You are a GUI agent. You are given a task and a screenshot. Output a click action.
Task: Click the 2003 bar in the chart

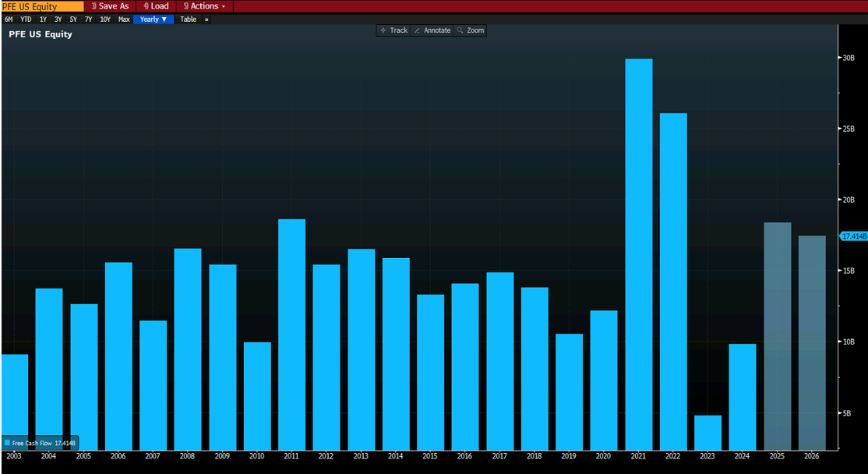14,402
